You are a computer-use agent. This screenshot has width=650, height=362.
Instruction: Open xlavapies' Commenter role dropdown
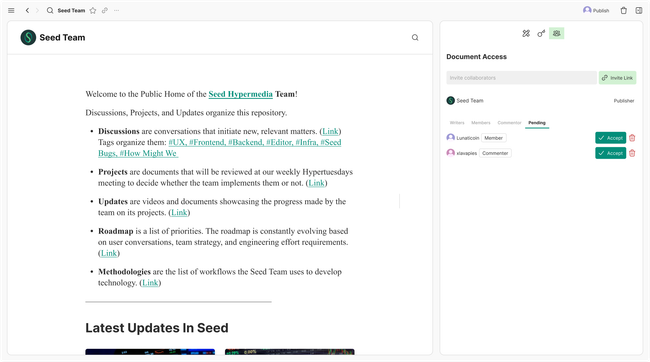(x=495, y=153)
